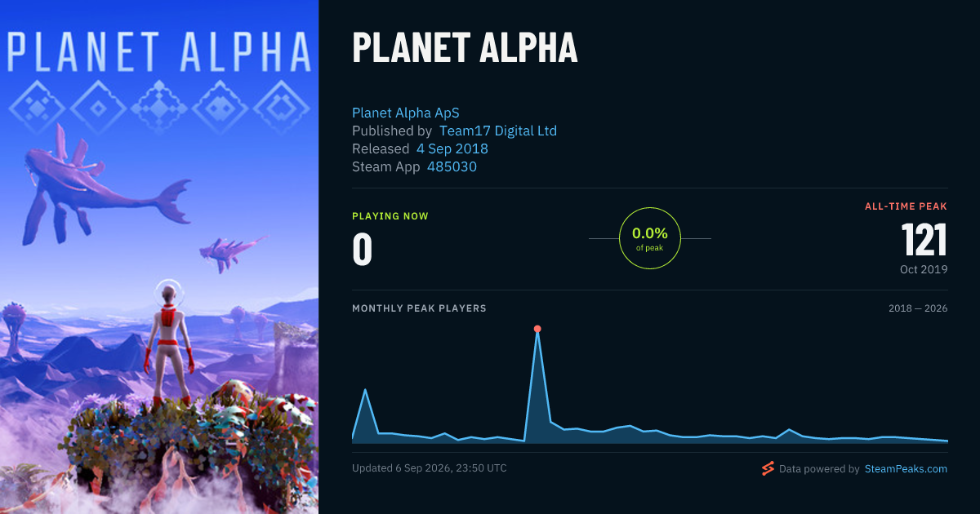Click the Playing Now count 0
The image size is (980, 514).
coord(362,250)
